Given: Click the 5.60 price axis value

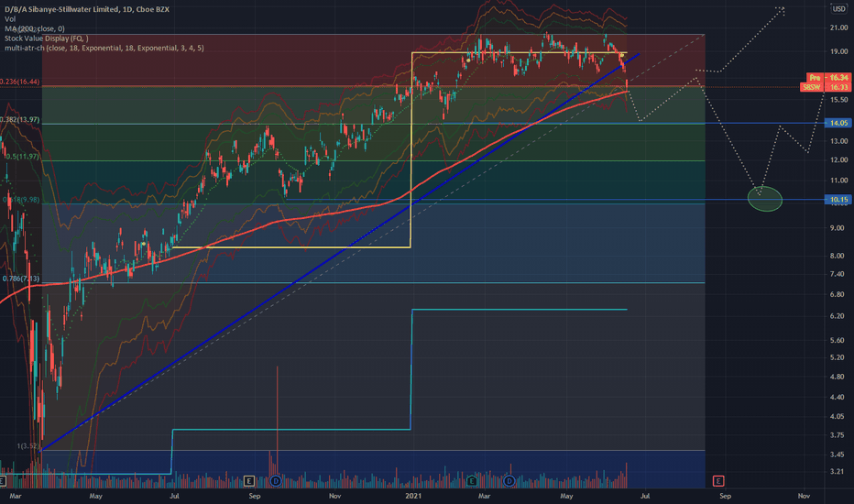Looking at the screenshot, I should 838,340.
